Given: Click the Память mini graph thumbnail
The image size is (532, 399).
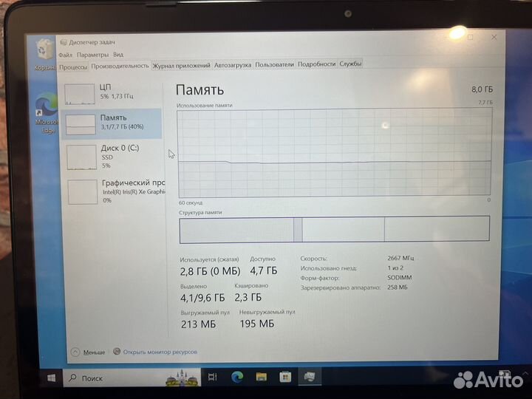Looking at the screenshot, I should coord(81,125).
